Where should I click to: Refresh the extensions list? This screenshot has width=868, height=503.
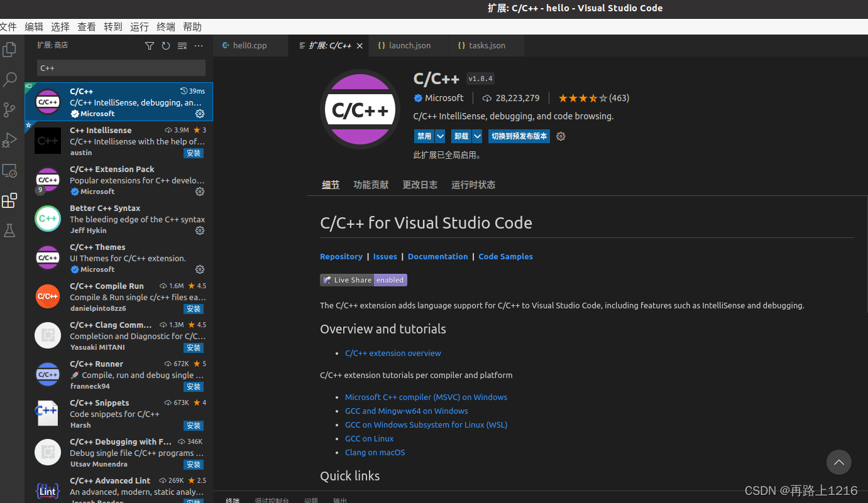pyautogui.click(x=166, y=46)
